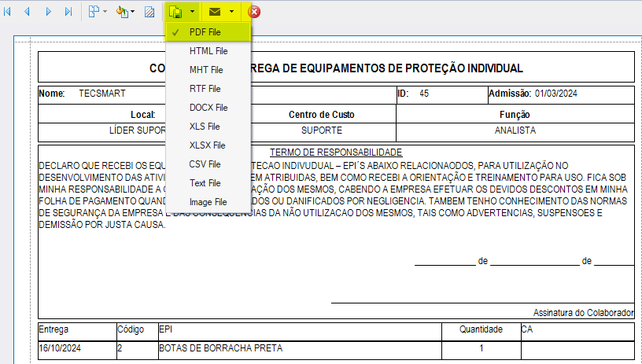Viewport: 642px width, 364px height.
Task: Choose DOCX File from export menu
Action: click(x=208, y=108)
